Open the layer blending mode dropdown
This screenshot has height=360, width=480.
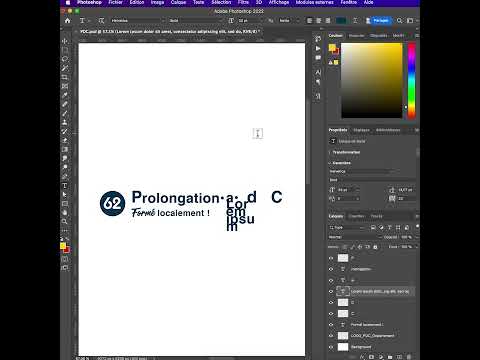tap(355, 237)
